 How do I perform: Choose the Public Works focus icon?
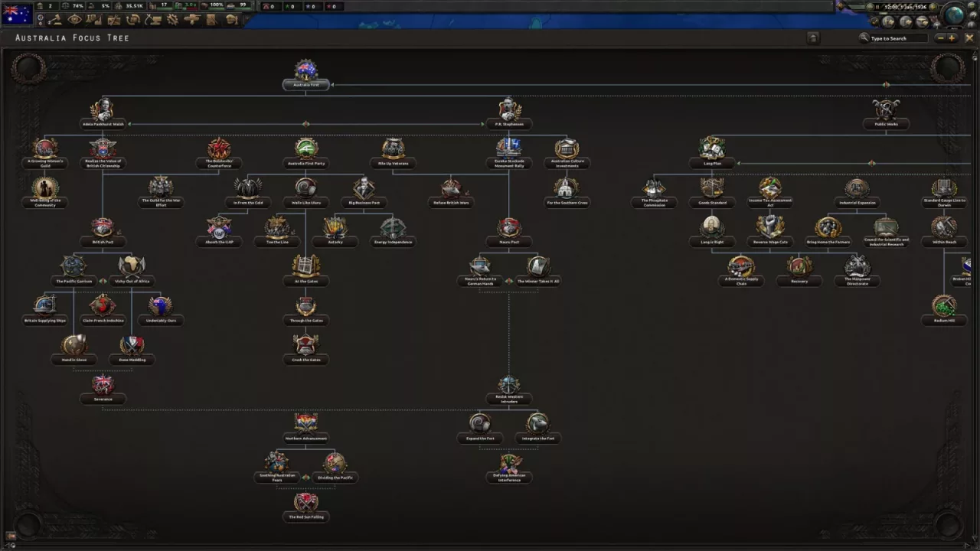[886, 109]
